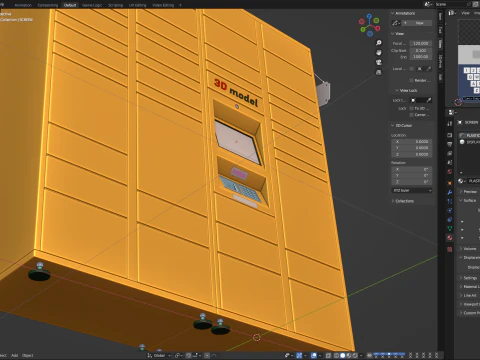This screenshot has height=360, width=480.
Task: Select material preview shading mode
Action: tap(349, 355)
